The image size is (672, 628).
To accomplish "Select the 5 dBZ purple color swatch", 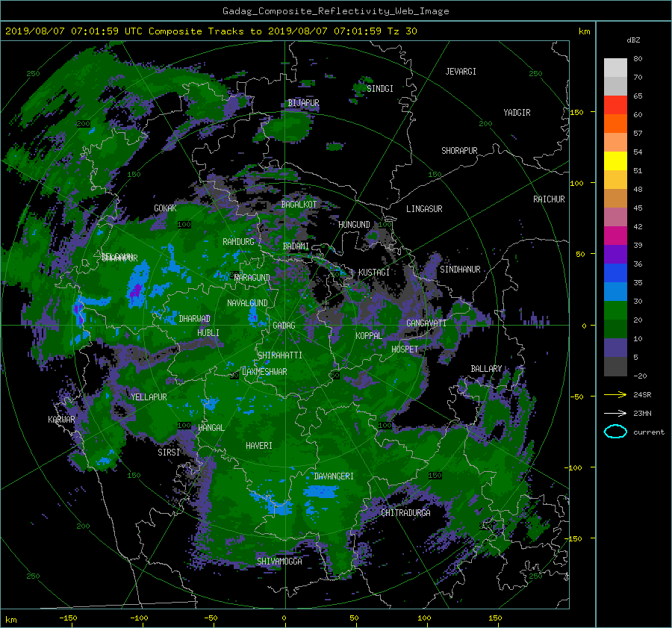I will pyautogui.click(x=615, y=348).
